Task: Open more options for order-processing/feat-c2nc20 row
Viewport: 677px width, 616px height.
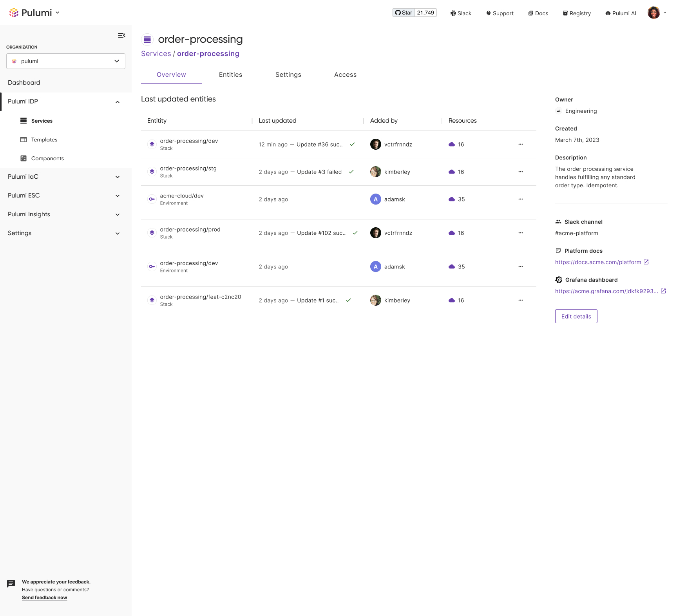Action: pos(521,300)
